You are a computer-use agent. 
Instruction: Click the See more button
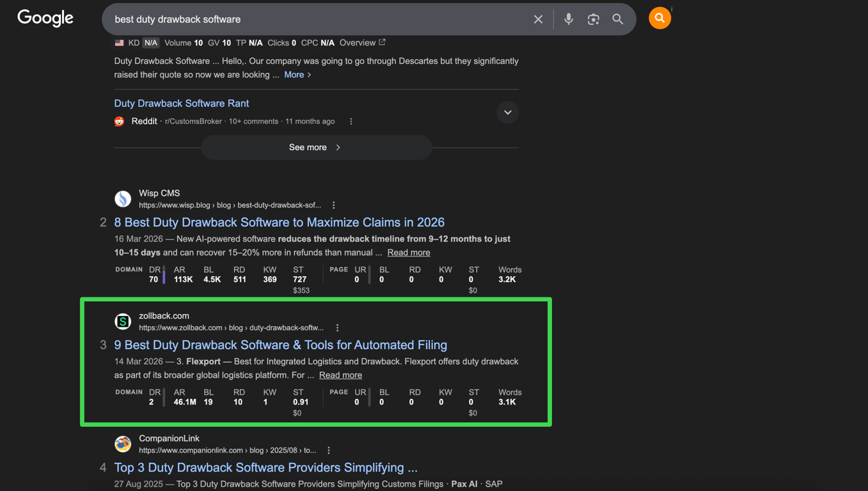coord(317,148)
